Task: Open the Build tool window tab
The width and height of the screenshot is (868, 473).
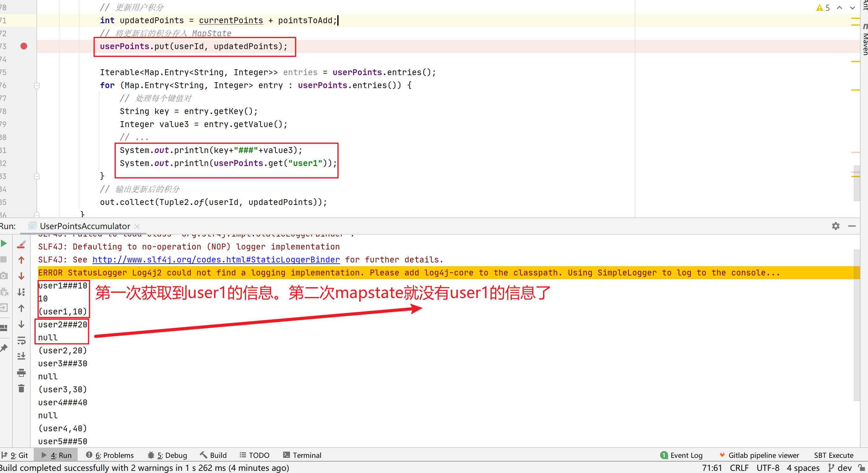Action: tap(214, 455)
